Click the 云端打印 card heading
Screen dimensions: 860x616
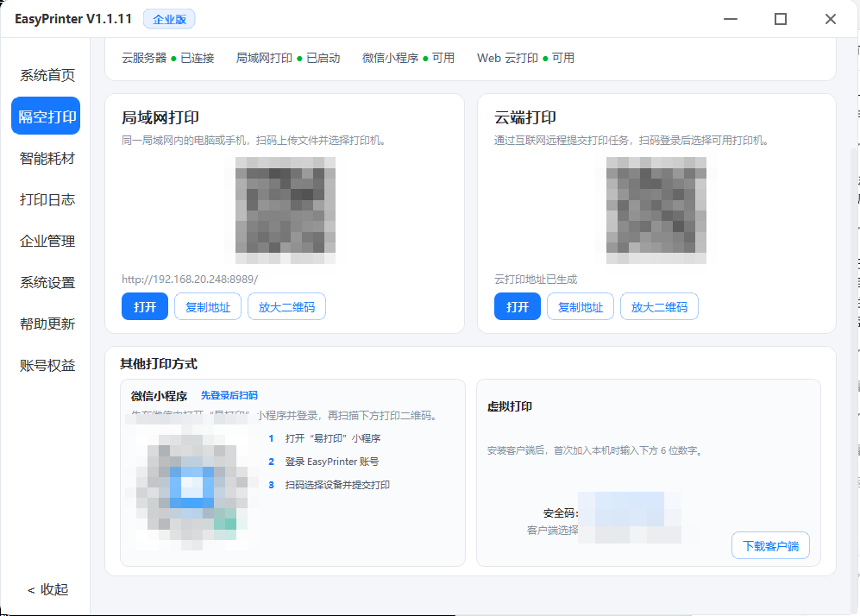click(x=525, y=117)
